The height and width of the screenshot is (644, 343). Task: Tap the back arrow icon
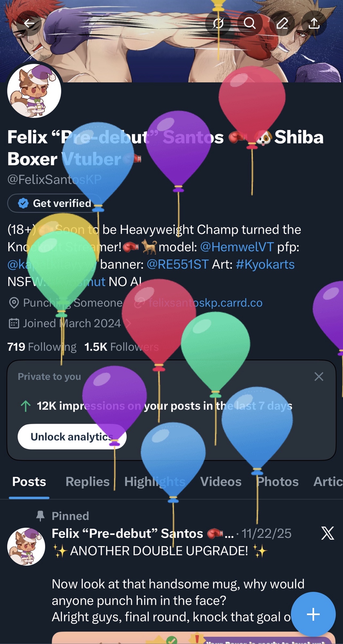pos(29,23)
